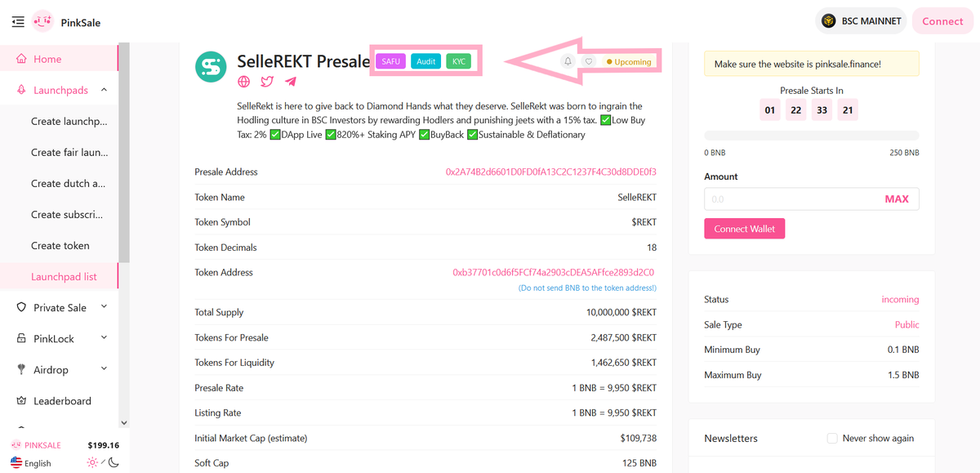The height and width of the screenshot is (473, 980).
Task: Click the presale progress bar
Action: [x=811, y=136]
